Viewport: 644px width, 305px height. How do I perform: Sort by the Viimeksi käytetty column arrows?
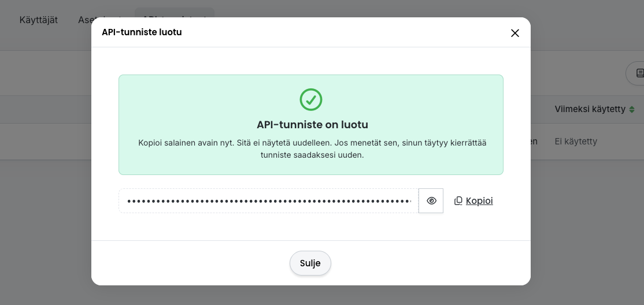click(x=632, y=109)
